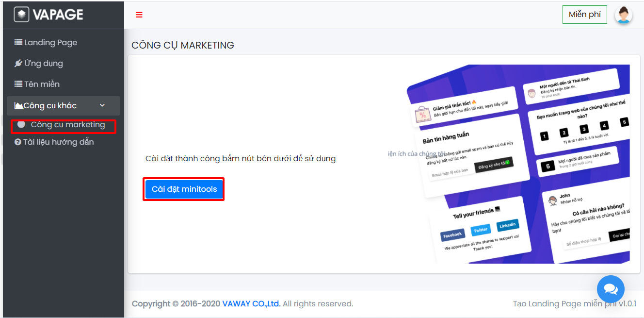Screen dimensions: 644x318
Task: Open the Tên miền menu item
Action: [42, 84]
